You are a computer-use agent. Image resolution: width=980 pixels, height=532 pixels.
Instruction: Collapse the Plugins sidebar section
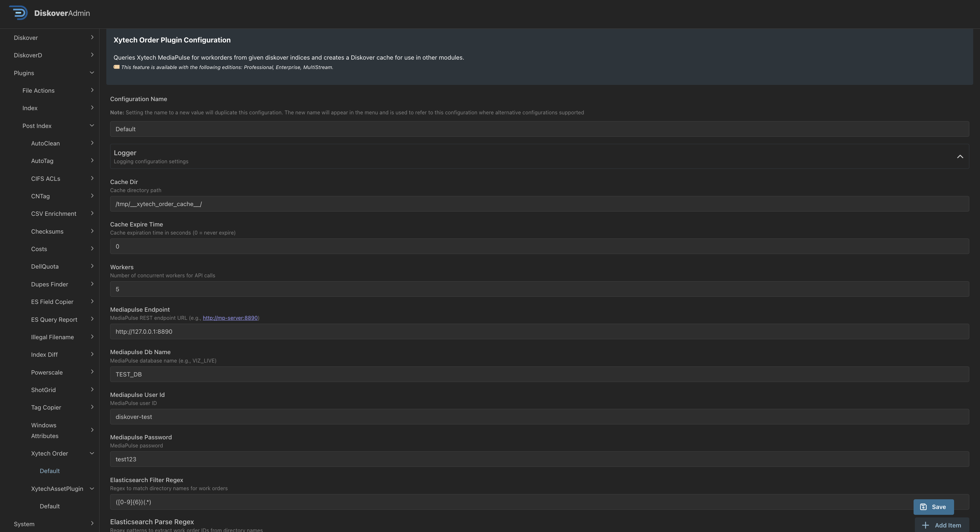[x=54, y=73]
